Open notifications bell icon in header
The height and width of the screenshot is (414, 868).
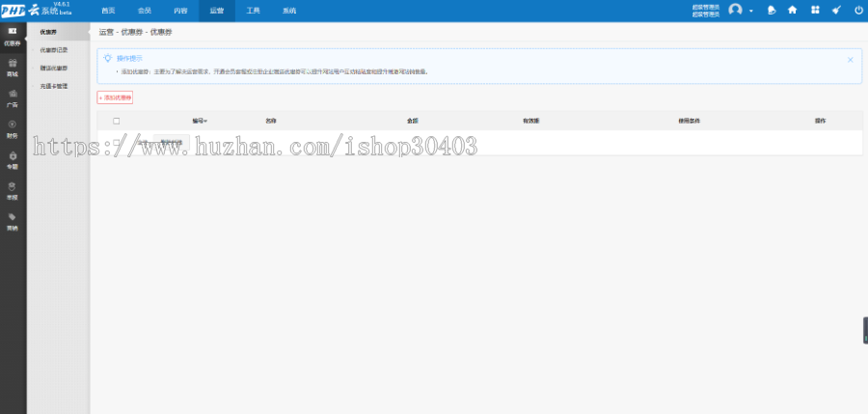[x=772, y=10]
